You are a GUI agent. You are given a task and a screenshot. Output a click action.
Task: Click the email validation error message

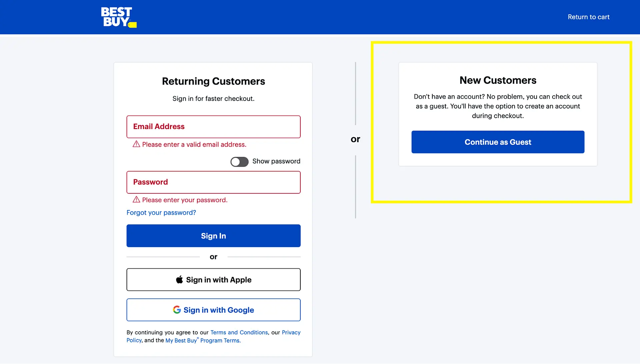click(194, 144)
